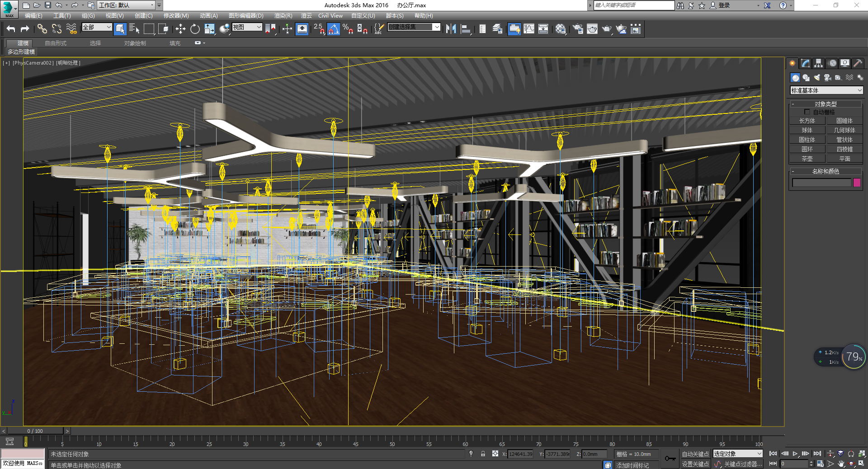
Task: Open the Schematic View
Action: tap(543, 29)
